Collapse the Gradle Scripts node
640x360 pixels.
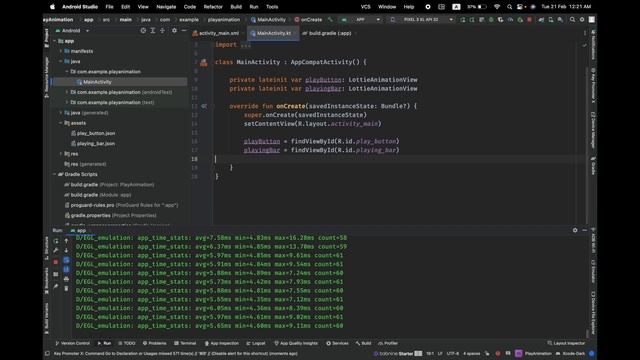pos(55,174)
